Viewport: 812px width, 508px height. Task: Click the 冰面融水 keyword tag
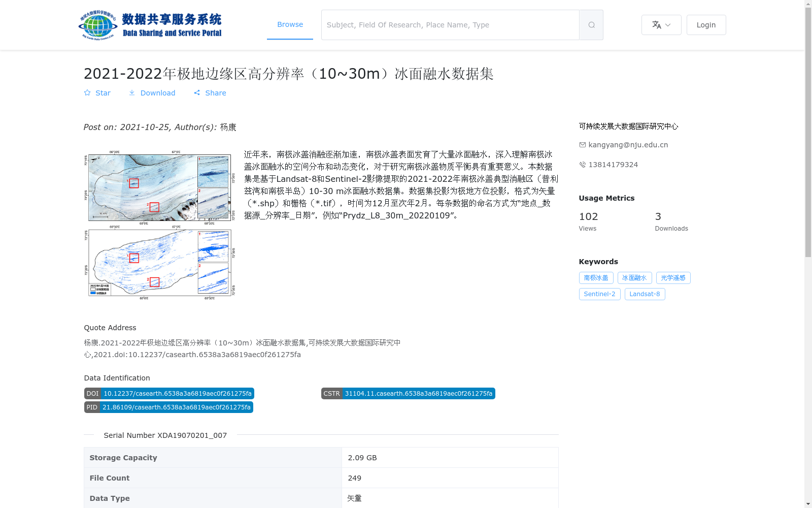634,278
